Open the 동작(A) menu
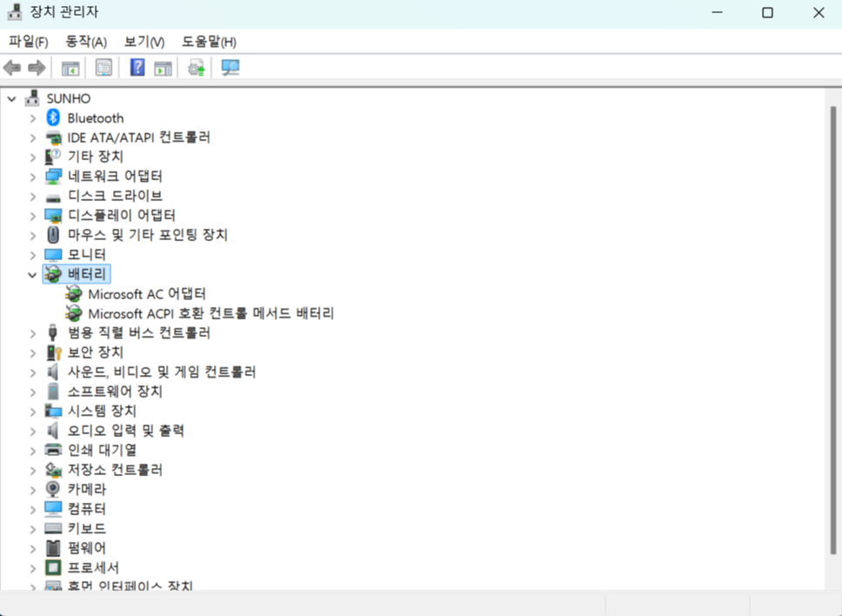This screenshot has width=842, height=616. (x=86, y=42)
